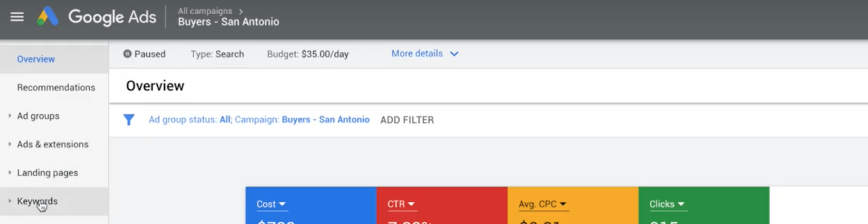Click the Google Ads logo
This screenshot has width=868, height=224.
click(97, 17)
